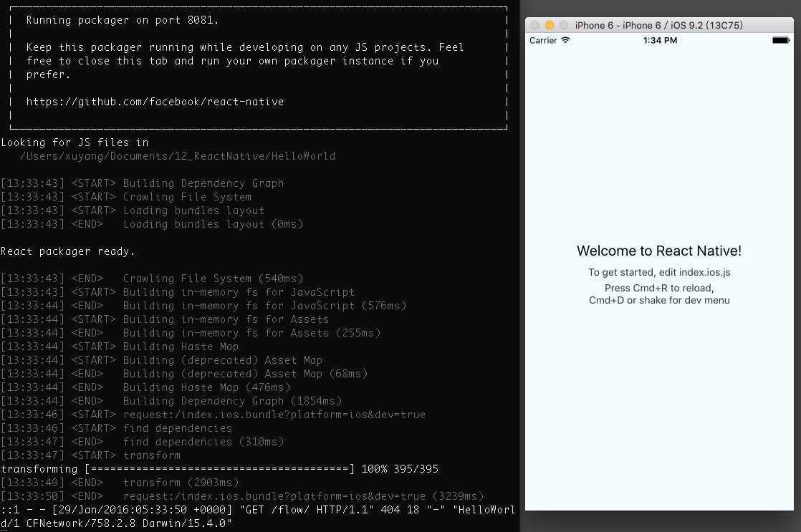801x532 pixels.
Task: Click the START 'Building Dependency Graph' log line
Action: coord(143,183)
